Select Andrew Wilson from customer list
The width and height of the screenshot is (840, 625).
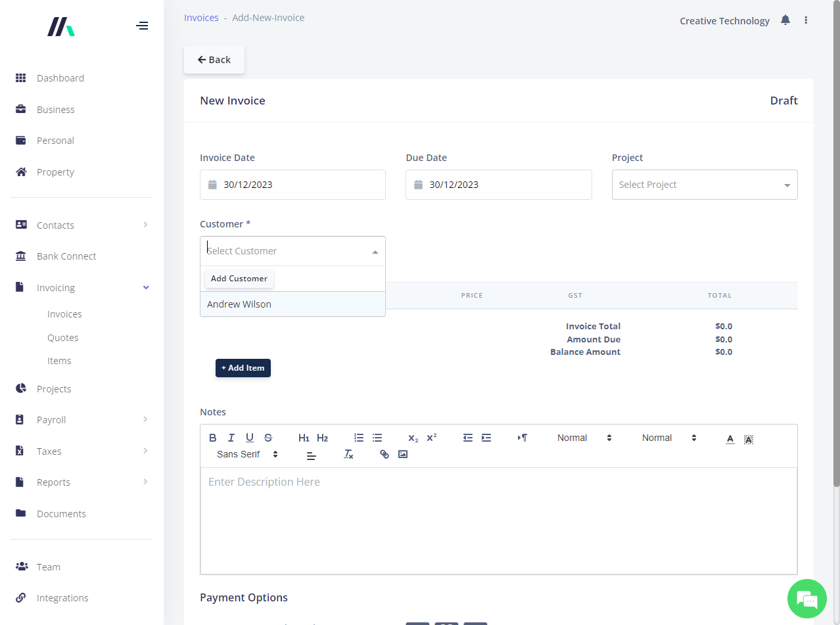tap(292, 304)
